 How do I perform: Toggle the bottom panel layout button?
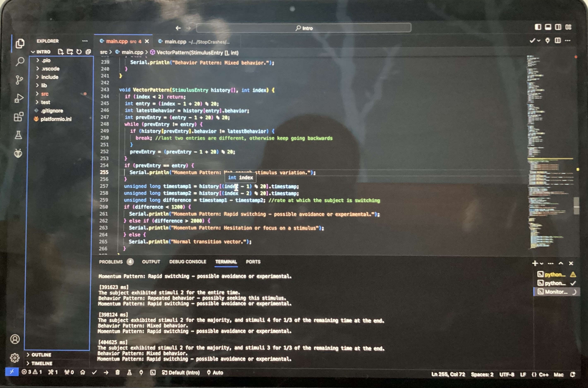click(548, 27)
